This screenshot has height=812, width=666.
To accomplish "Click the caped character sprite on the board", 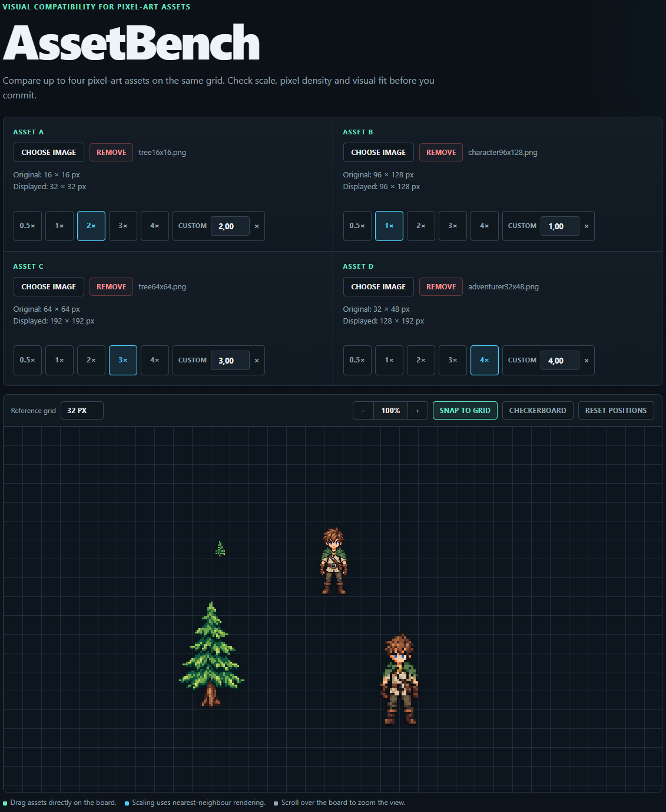I will [x=333, y=560].
